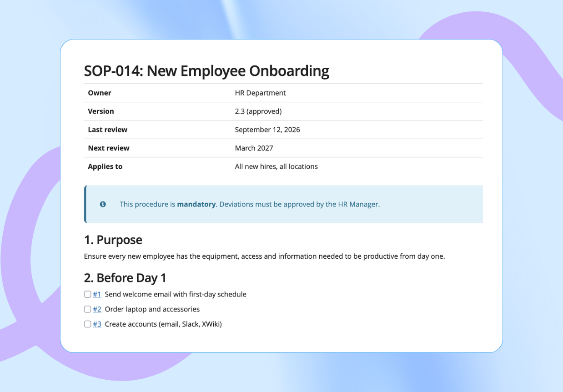Select the value 2.3 (approved)
Viewport: 563px width, 392px height.
[x=258, y=111]
